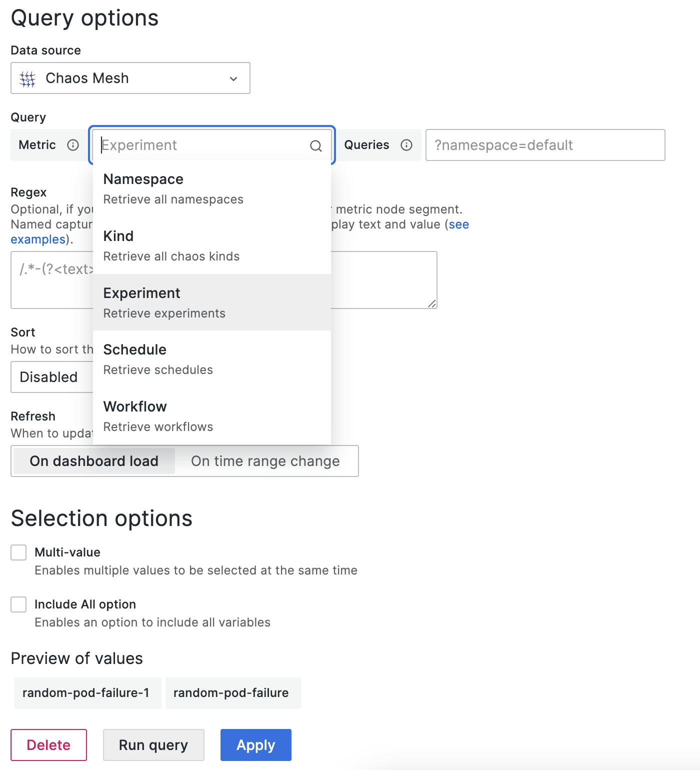Image resolution: width=700 pixels, height=770 pixels.
Task: Select On dashboard load refresh option
Action: [94, 461]
